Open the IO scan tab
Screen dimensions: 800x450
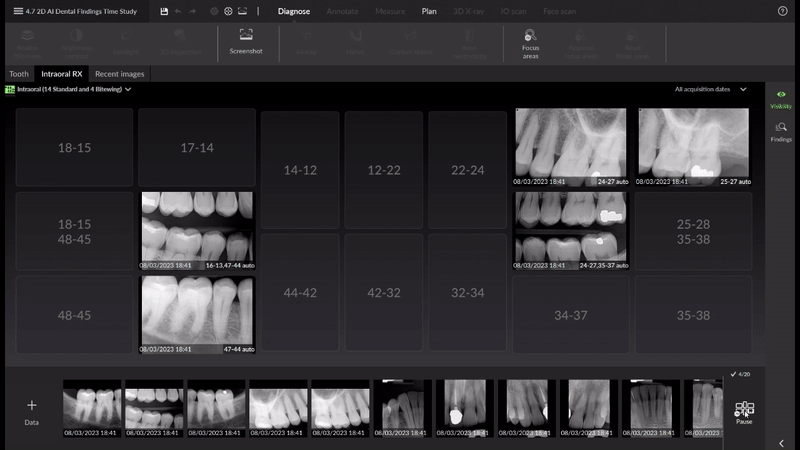(x=513, y=11)
